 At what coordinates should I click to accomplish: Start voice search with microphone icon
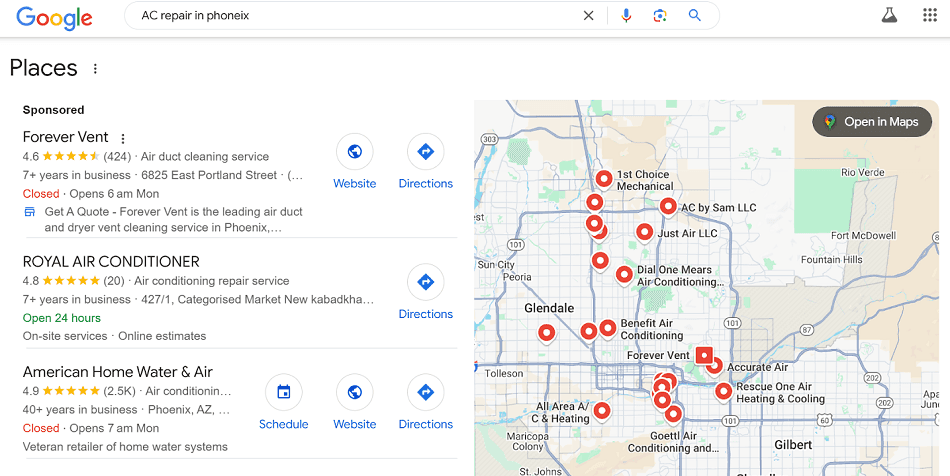point(627,16)
